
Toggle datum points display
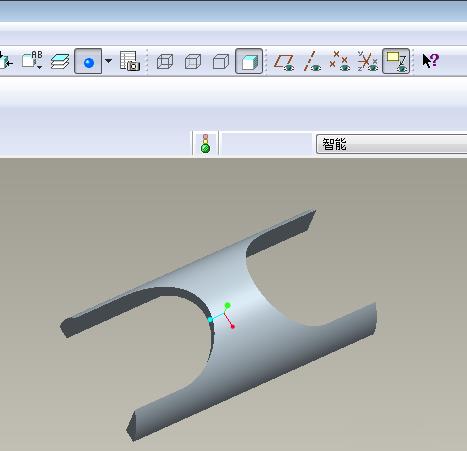click(339, 61)
